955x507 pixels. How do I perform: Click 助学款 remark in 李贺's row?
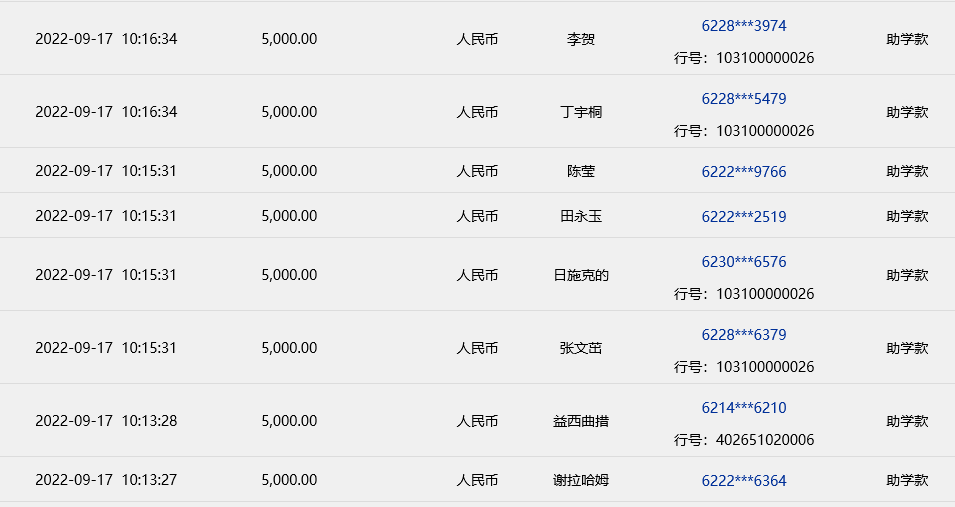907,40
